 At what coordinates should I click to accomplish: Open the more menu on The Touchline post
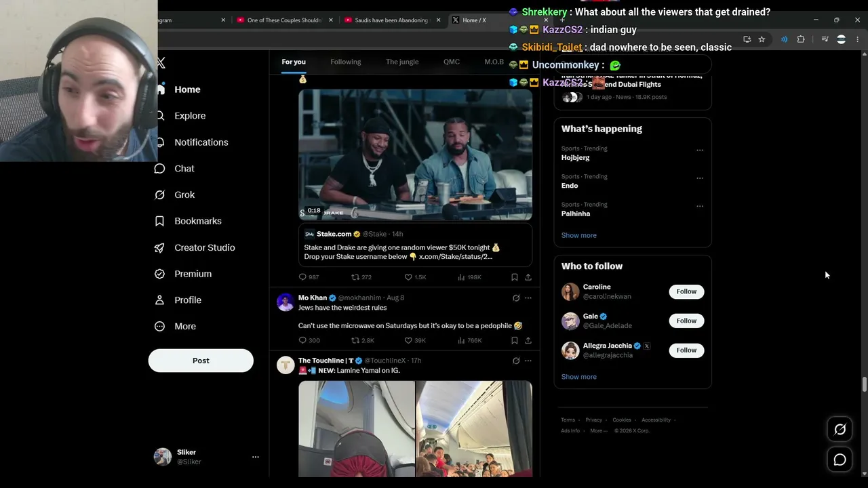(528, 361)
